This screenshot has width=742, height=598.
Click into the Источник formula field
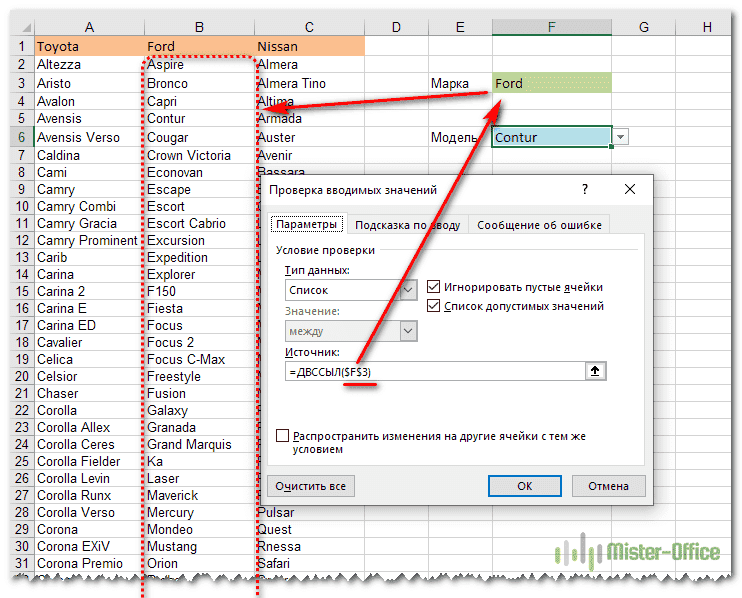(x=430, y=371)
